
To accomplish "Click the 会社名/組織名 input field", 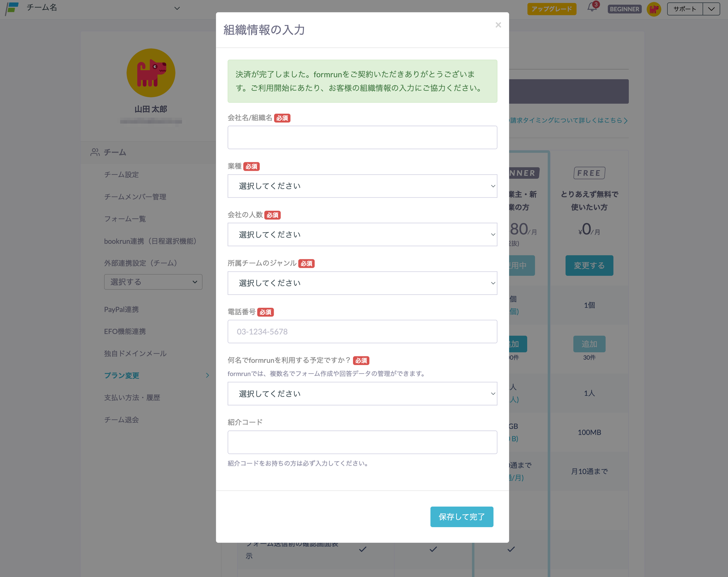I will coord(362,137).
